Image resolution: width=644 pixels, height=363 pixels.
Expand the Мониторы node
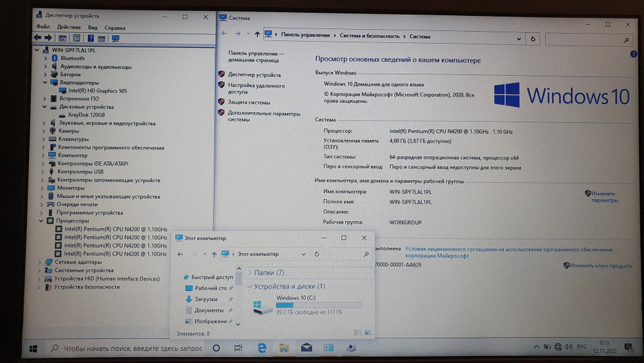pyautogui.click(x=42, y=188)
